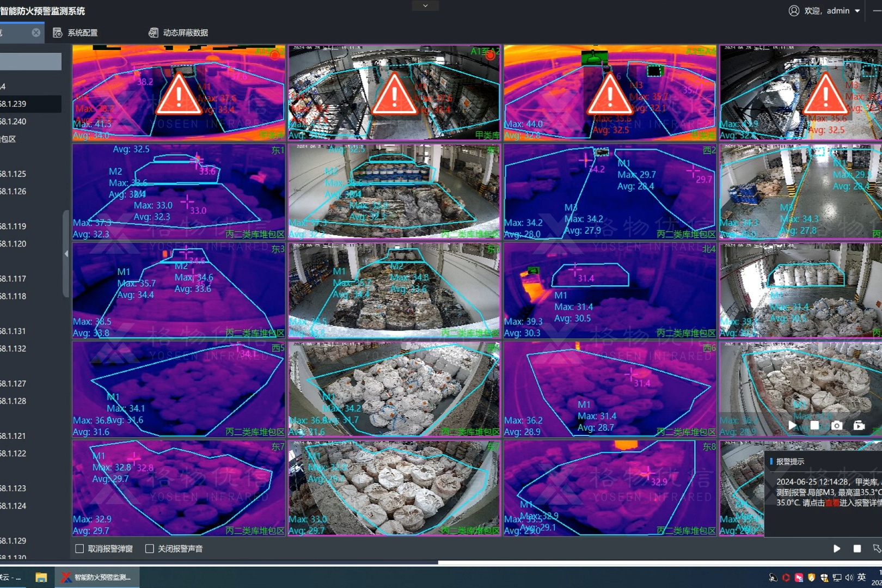This screenshot has height=588, width=882.
Task: Select the 东1 thermal camera thumbnail
Action: [x=179, y=192]
